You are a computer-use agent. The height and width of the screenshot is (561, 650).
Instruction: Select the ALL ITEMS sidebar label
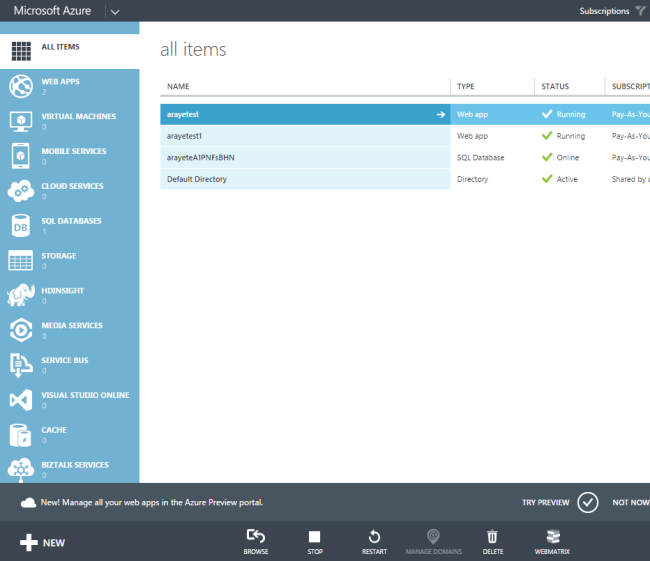[61, 47]
